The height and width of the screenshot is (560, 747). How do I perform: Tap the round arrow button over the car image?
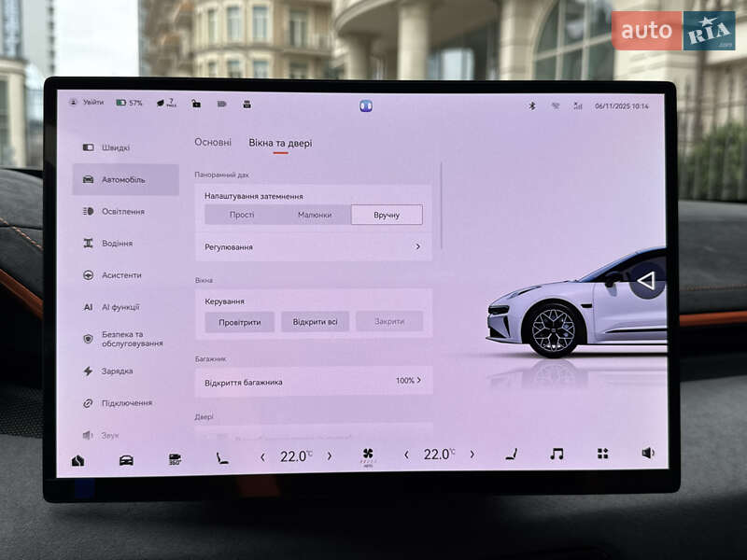pyautogui.click(x=645, y=280)
